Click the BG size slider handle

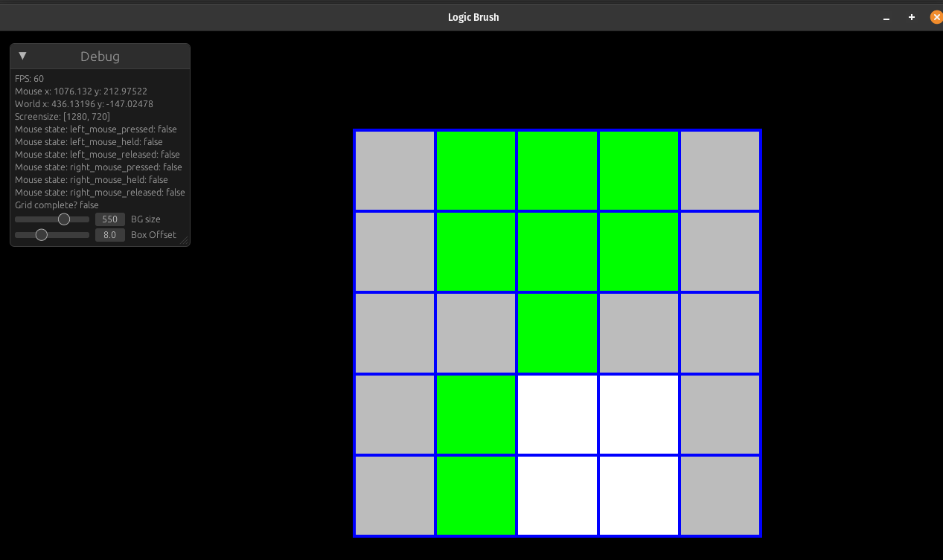[x=64, y=219]
